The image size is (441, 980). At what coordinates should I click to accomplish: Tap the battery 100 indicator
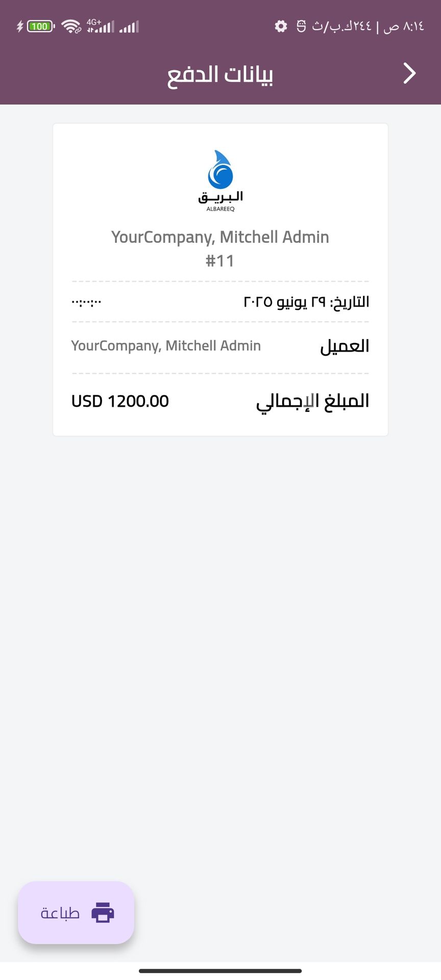[40, 26]
